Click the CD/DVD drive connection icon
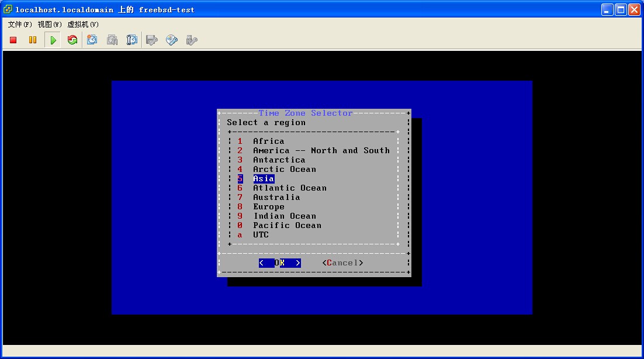 (172, 40)
